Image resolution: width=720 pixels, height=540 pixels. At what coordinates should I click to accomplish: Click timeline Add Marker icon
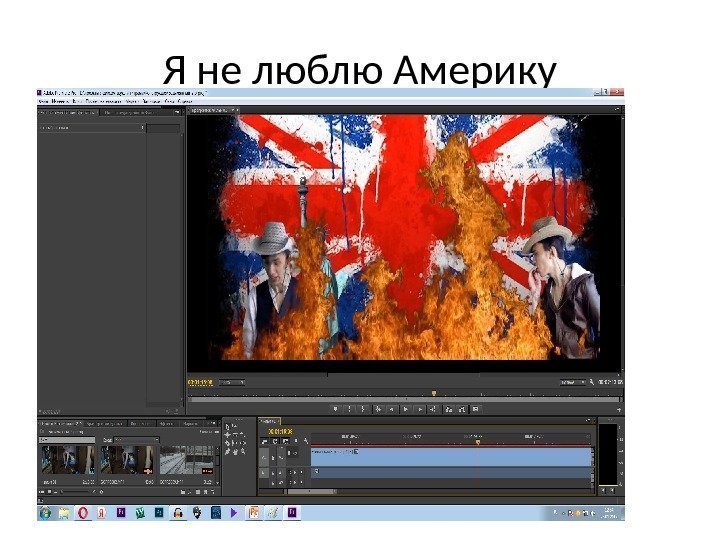tap(296, 441)
